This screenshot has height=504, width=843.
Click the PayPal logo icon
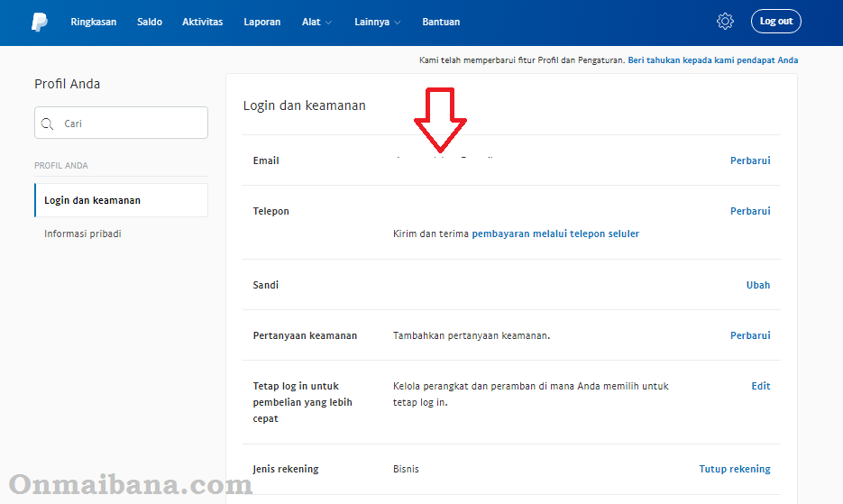pyautogui.click(x=40, y=22)
